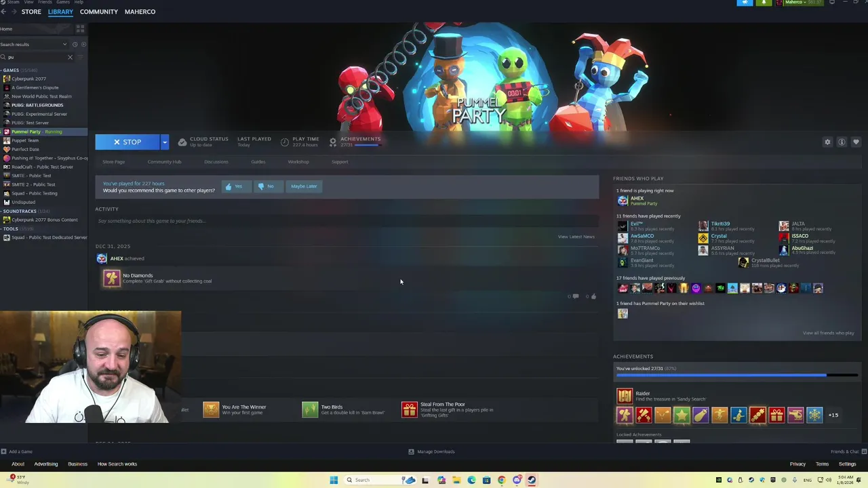Open Manage Downloads
868x488 pixels.
click(x=432, y=451)
